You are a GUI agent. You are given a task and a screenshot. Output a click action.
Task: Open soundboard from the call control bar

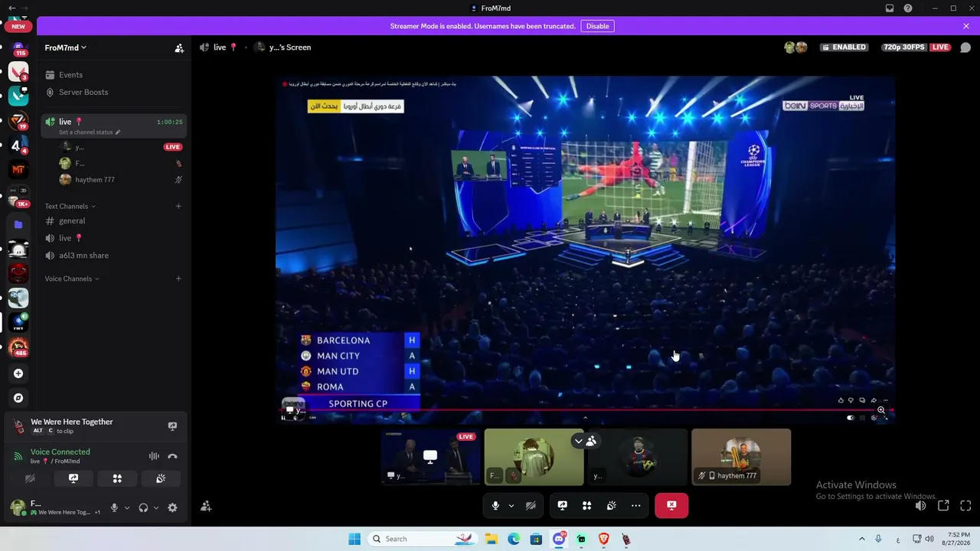click(x=611, y=505)
